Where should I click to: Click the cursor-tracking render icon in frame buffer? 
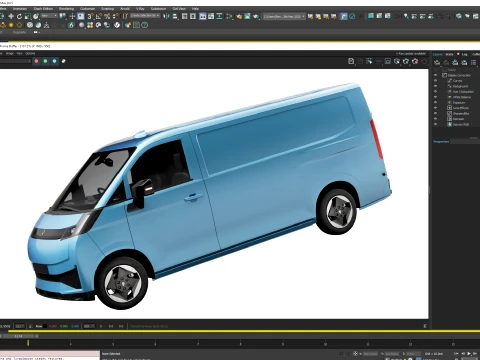[x=369, y=61]
